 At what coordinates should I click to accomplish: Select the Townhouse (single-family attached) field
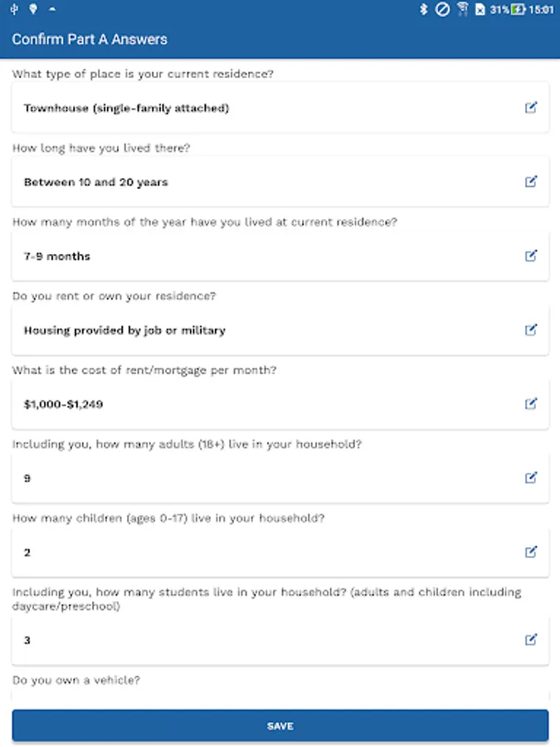tap(249, 108)
